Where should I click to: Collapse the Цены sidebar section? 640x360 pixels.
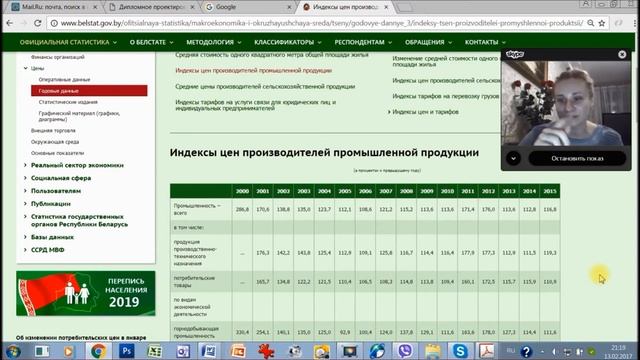[x=26, y=68]
